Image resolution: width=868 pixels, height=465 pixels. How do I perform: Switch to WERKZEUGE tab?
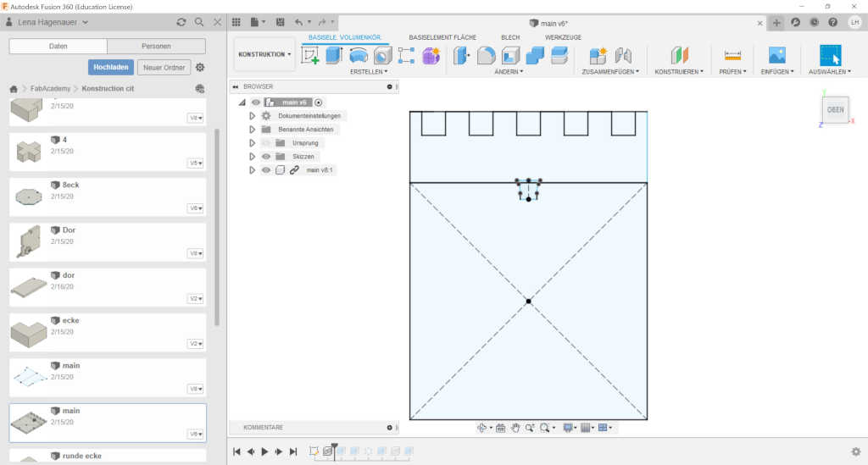(563, 37)
